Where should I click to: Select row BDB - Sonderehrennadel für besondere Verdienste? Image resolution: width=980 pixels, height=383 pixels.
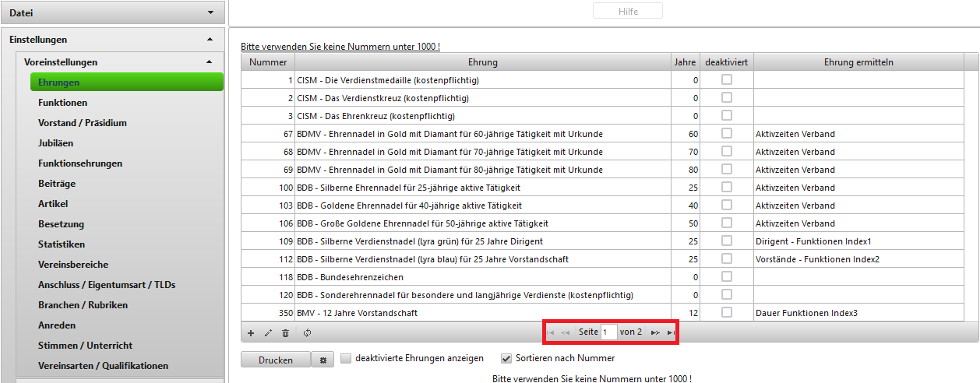click(x=602, y=295)
